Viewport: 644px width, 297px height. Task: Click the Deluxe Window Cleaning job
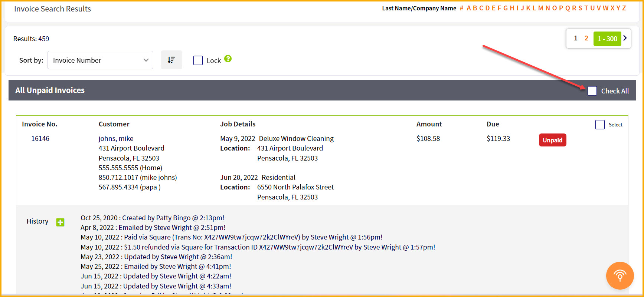tap(296, 138)
